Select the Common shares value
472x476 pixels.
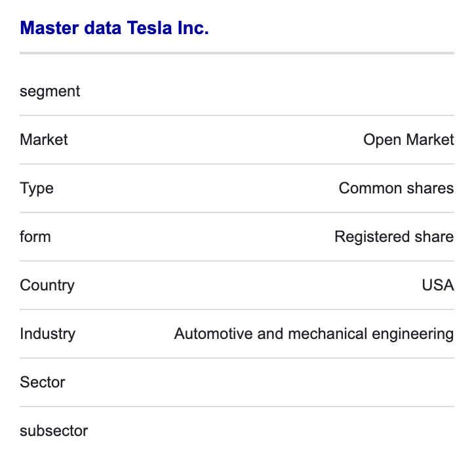coord(396,188)
